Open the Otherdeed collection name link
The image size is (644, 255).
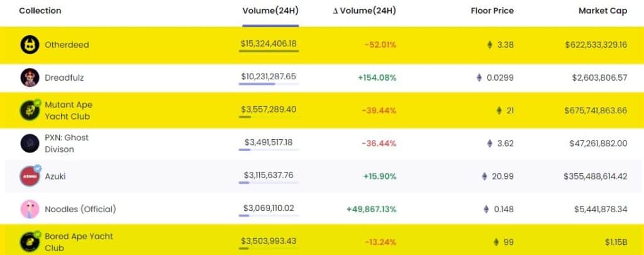click(67, 45)
